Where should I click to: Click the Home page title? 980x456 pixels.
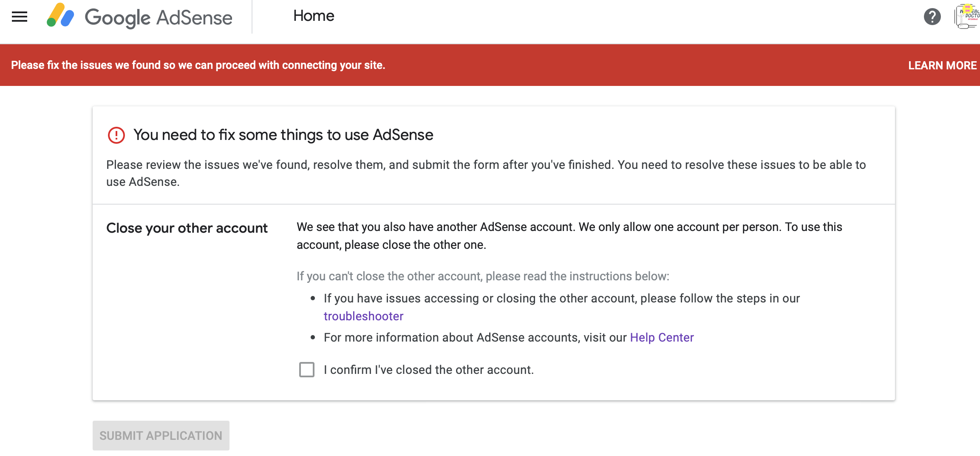[x=314, y=16]
